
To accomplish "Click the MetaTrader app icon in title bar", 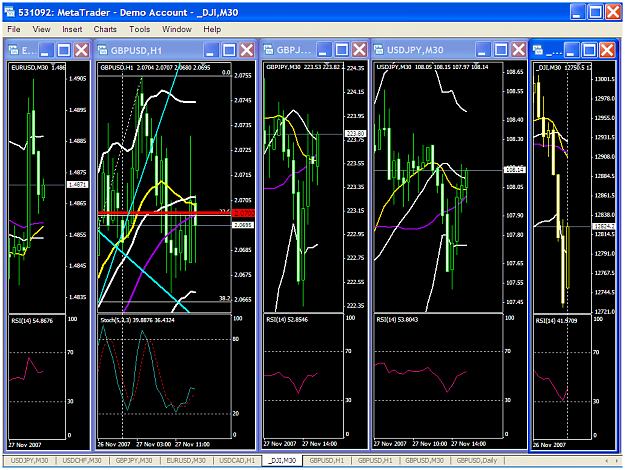I will tap(10, 12).
